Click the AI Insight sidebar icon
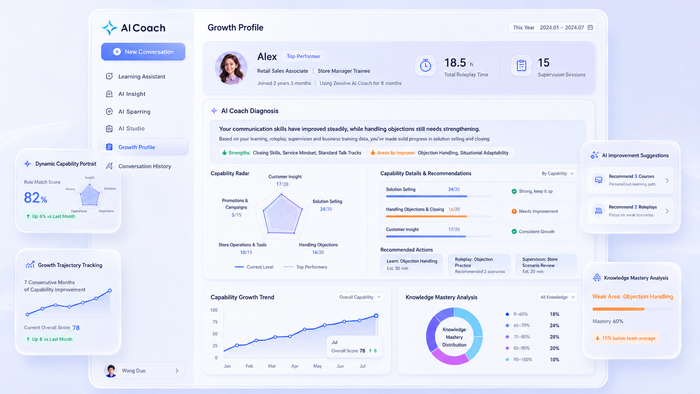The image size is (700, 394). (x=109, y=94)
